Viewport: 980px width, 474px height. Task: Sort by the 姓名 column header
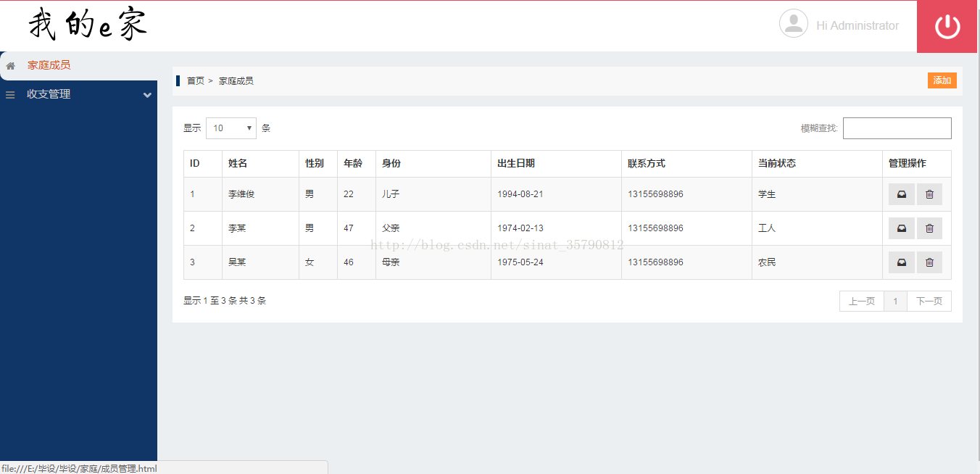coord(261,164)
